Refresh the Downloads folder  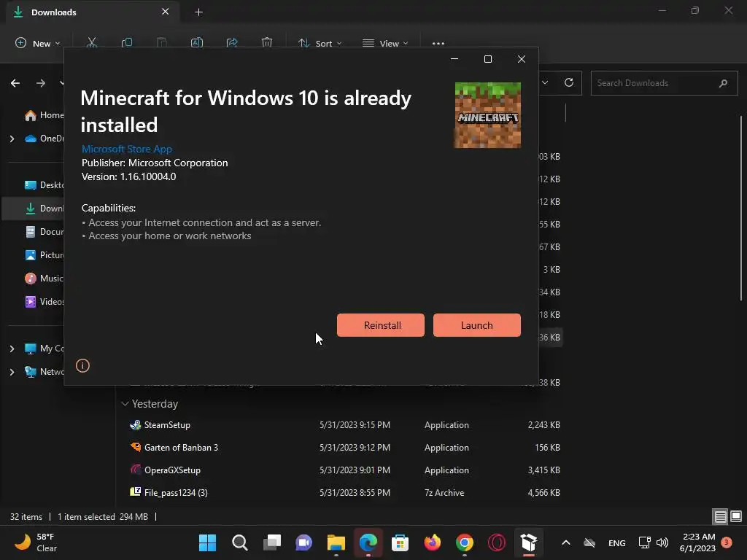(x=569, y=82)
